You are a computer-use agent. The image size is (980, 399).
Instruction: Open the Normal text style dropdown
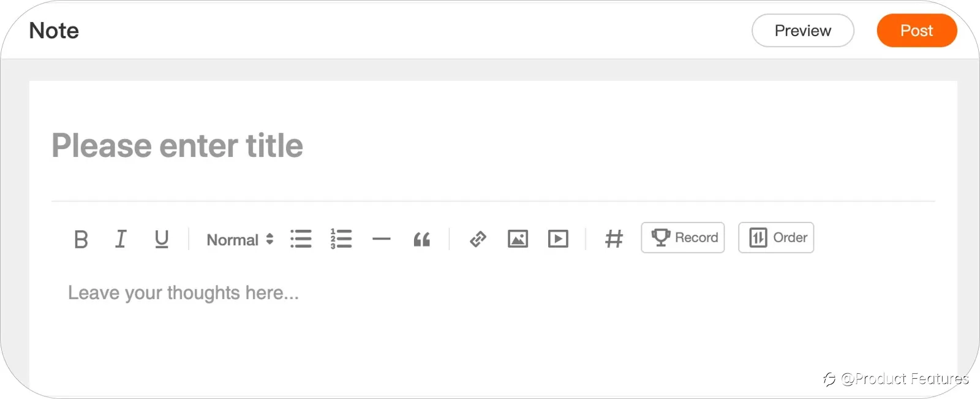point(240,240)
